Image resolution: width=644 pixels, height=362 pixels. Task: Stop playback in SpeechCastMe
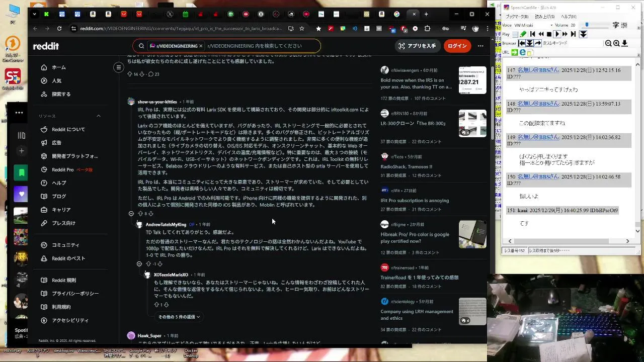(x=548, y=34)
